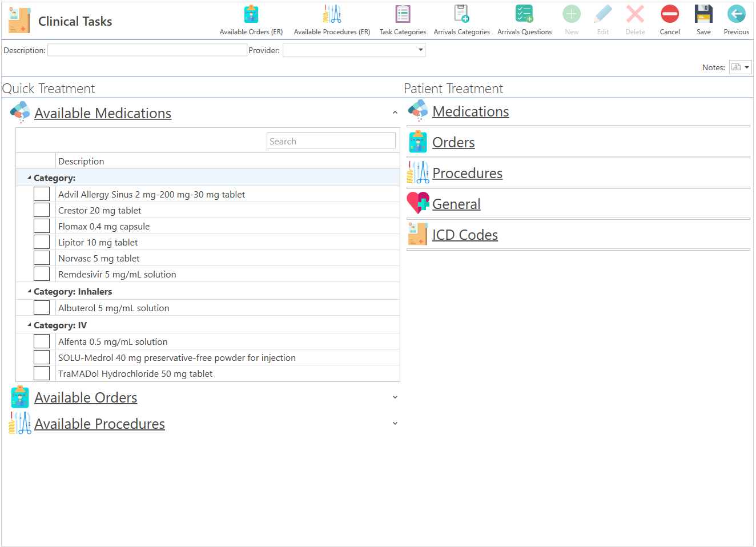The height and width of the screenshot is (547, 756).
Task: Open the Available Orders link
Action: (x=86, y=397)
